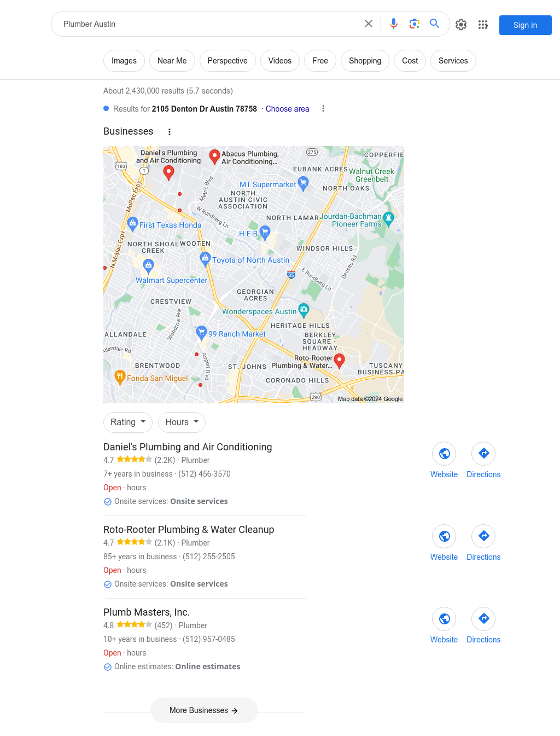Open the Google apps grid icon
This screenshot has width=560, height=736.
pos(483,25)
